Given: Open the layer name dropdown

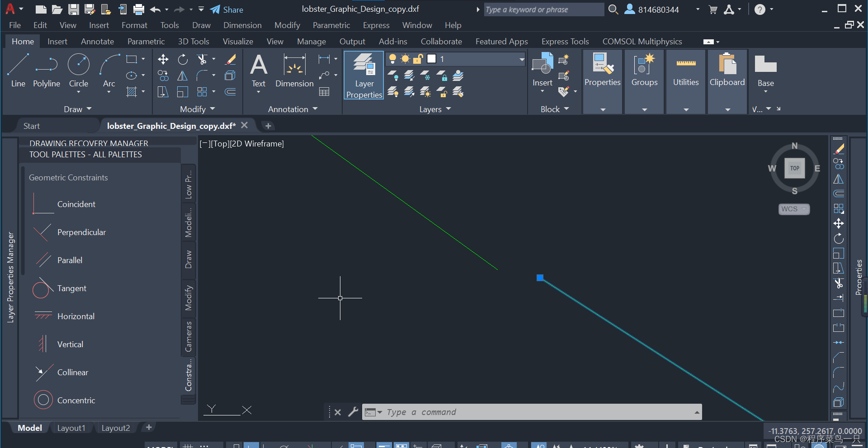Looking at the screenshot, I should 521,59.
